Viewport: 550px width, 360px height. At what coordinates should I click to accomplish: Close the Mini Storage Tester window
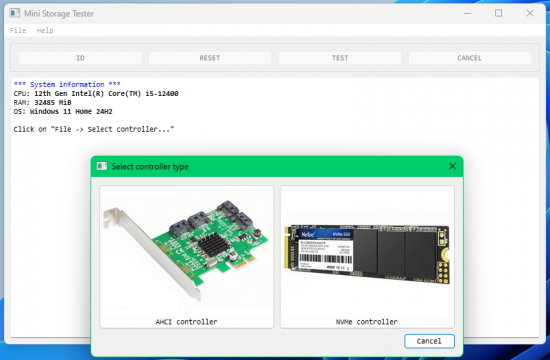530,14
